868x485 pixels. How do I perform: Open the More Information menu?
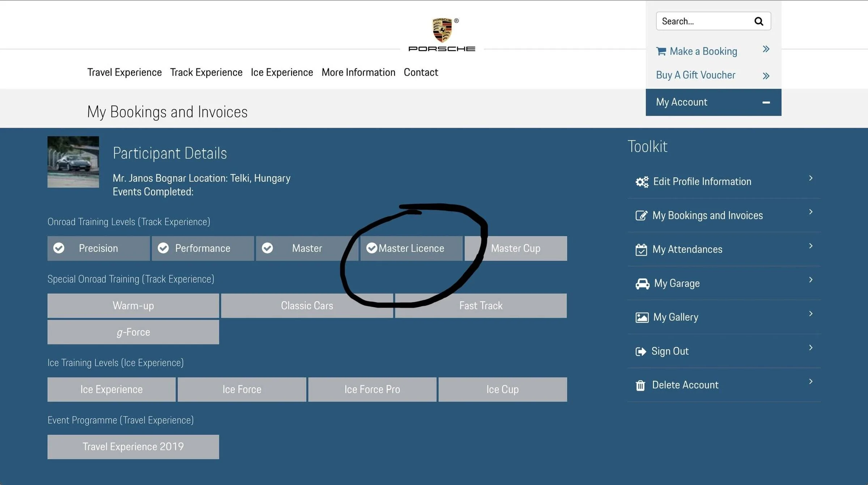[358, 72]
